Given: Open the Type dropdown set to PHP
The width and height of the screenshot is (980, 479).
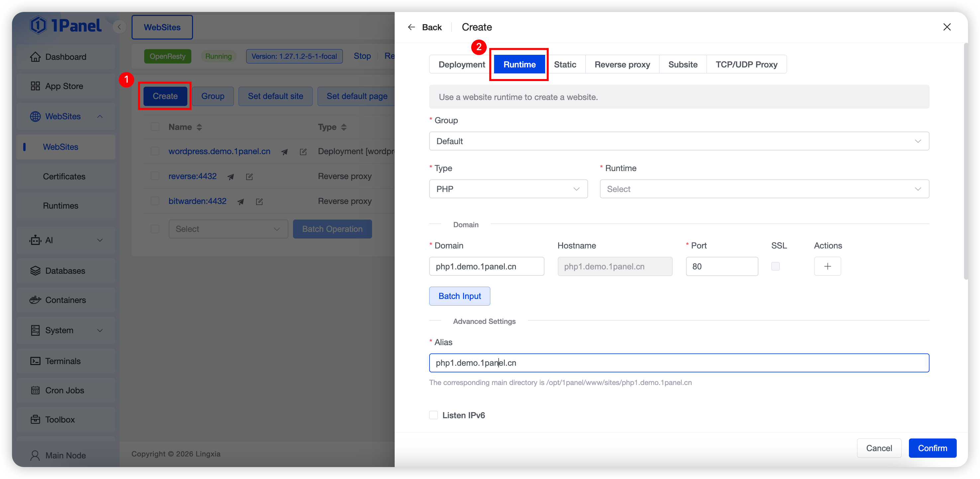Looking at the screenshot, I should 508,189.
